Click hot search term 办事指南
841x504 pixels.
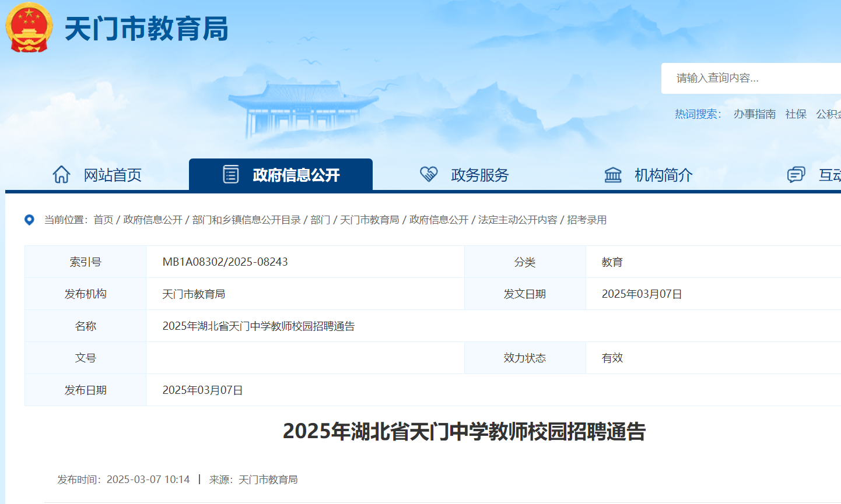click(x=755, y=114)
